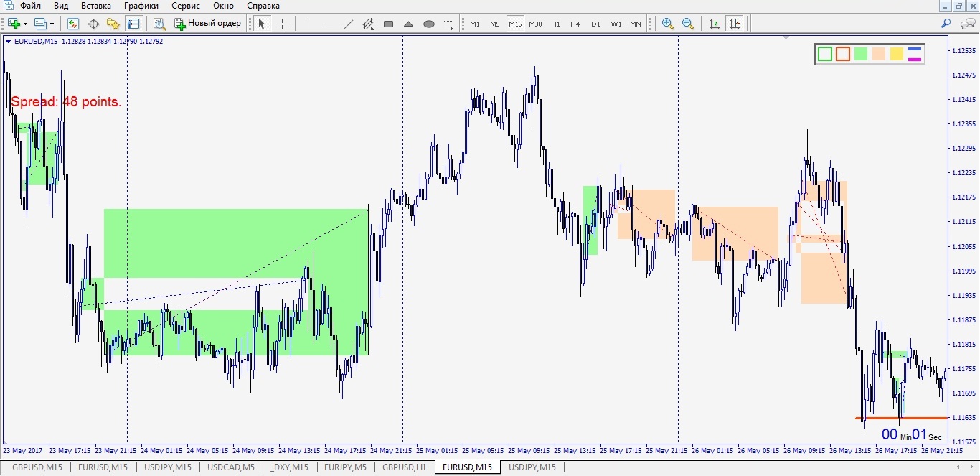980x476 pixels.
Task: Expand the EURUSD,M15 chart title arrow
Action: tap(8, 41)
